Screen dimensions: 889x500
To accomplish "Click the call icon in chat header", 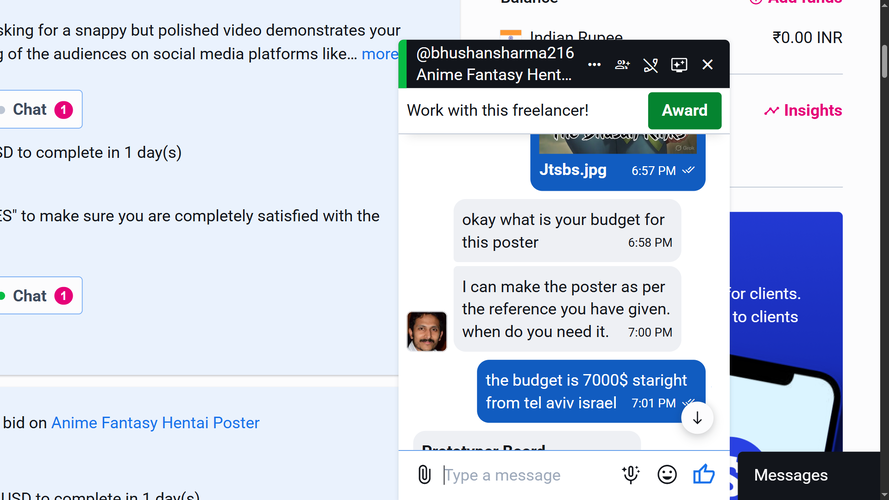I will (650, 65).
